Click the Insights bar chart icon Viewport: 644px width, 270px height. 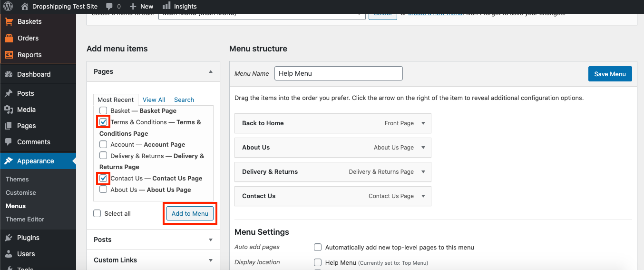pos(166,6)
